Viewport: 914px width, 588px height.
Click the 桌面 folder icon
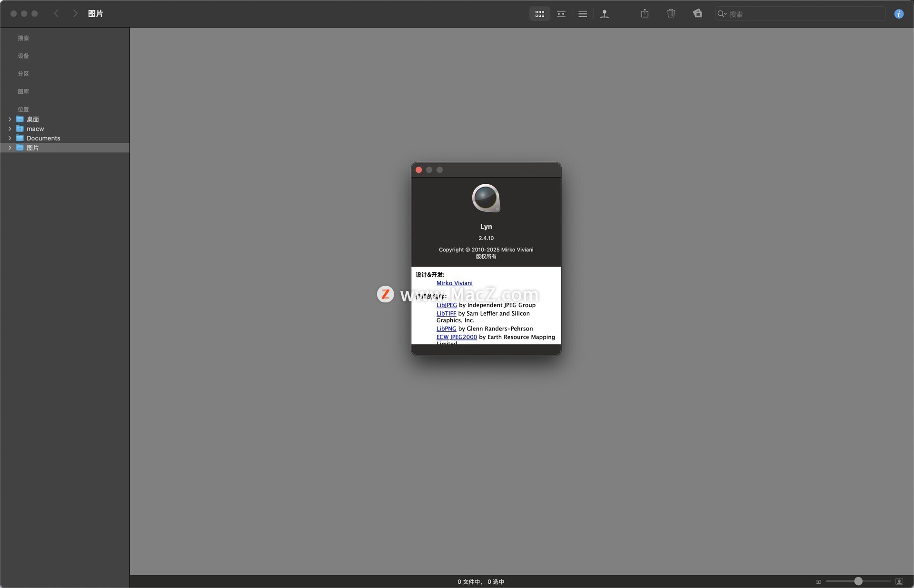click(x=20, y=119)
